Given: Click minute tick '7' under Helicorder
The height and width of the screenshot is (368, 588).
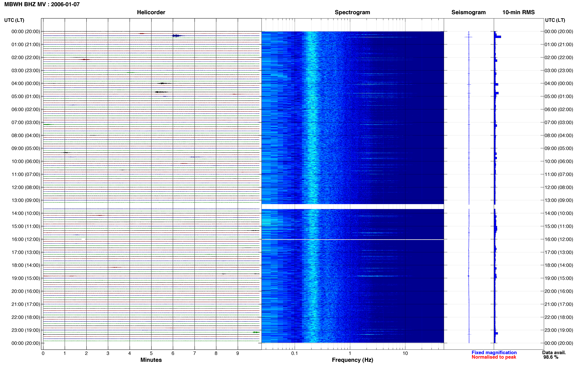Looking at the screenshot, I should pyautogui.click(x=195, y=353).
